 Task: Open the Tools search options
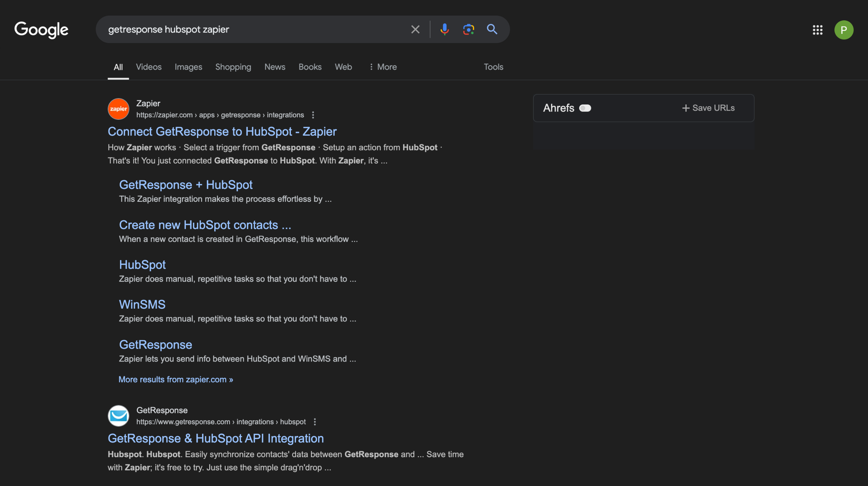(x=493, y=67)
